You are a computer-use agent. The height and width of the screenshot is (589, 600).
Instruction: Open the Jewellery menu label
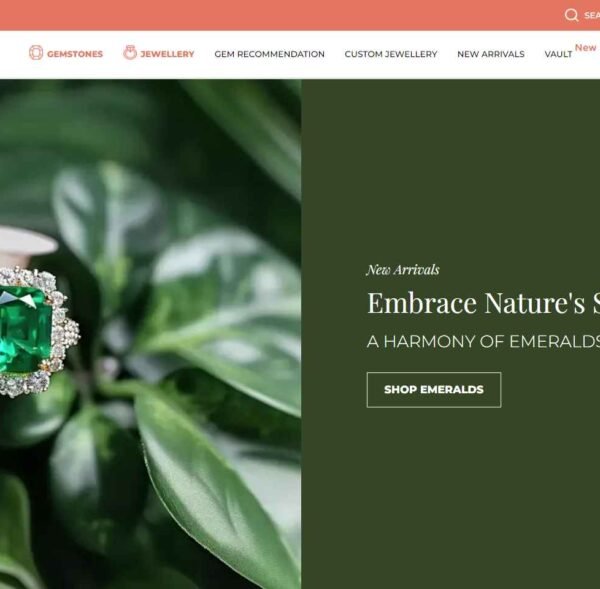click(x=167, y=54)
